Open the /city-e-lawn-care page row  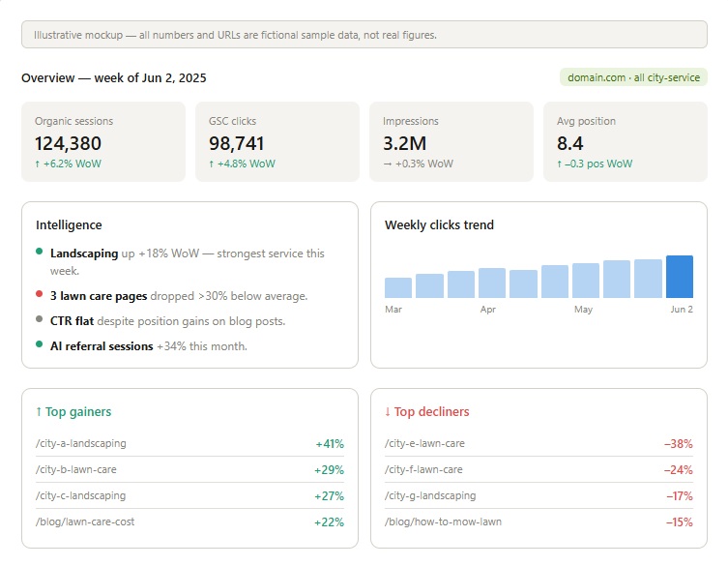[x=539, y=443]
